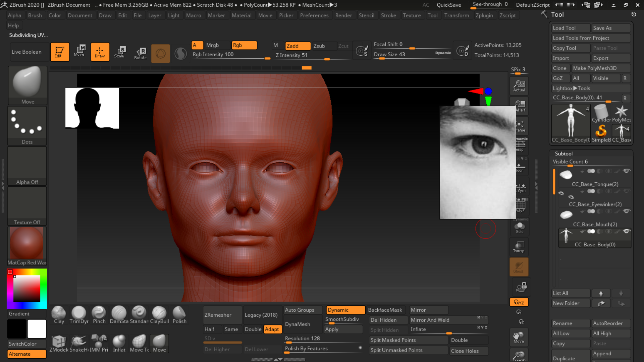The image size is (644, 362).
Task: Click the Ghost transparency icon
Action: pyautogui.click(x=519, y=267)
